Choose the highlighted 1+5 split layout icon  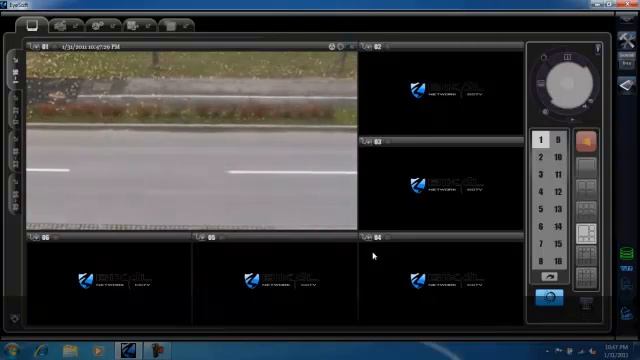click(x=586, y=233)
